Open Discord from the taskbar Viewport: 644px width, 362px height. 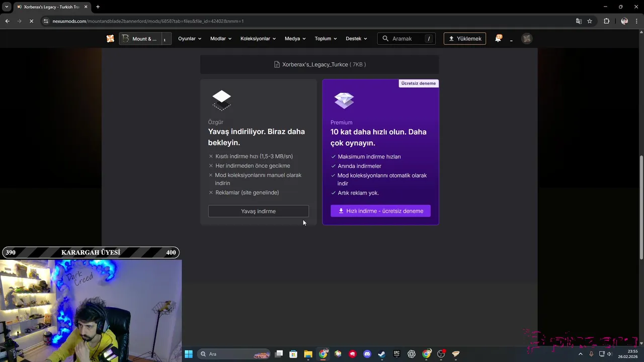point(367,354)
